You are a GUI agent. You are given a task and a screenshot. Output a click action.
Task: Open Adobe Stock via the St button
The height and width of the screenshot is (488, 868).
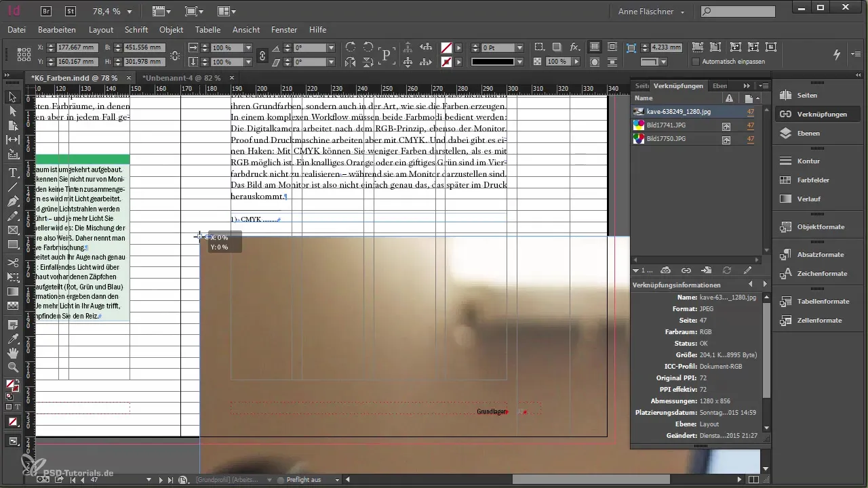coord(71,11)
